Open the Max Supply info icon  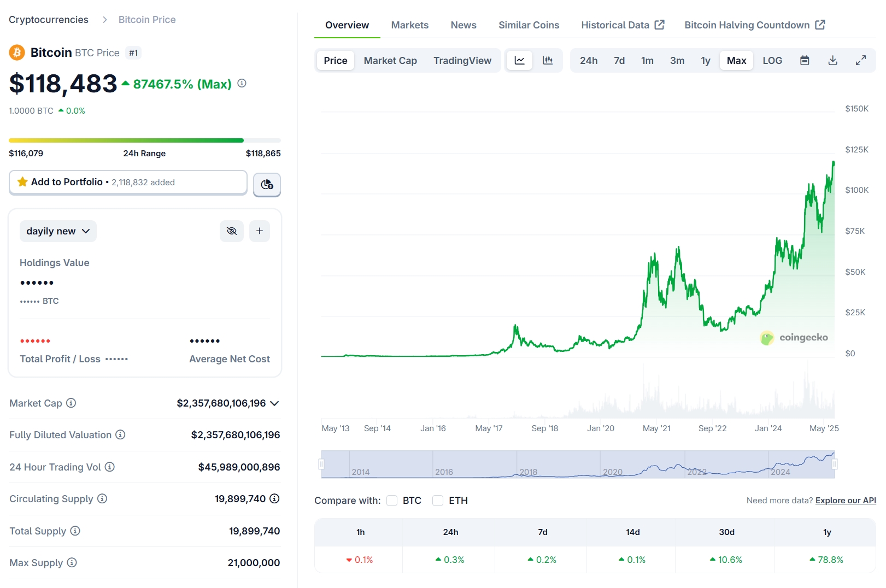tap(72, 562)
